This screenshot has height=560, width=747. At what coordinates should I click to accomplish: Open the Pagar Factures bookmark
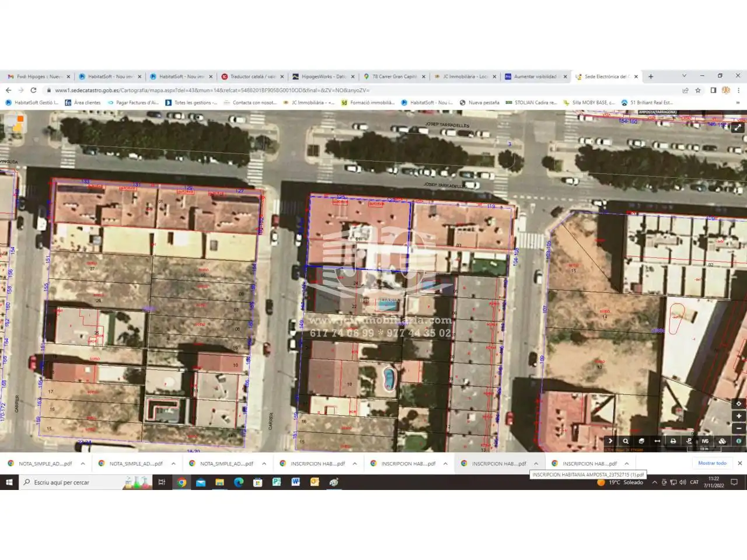coord(133,103)
